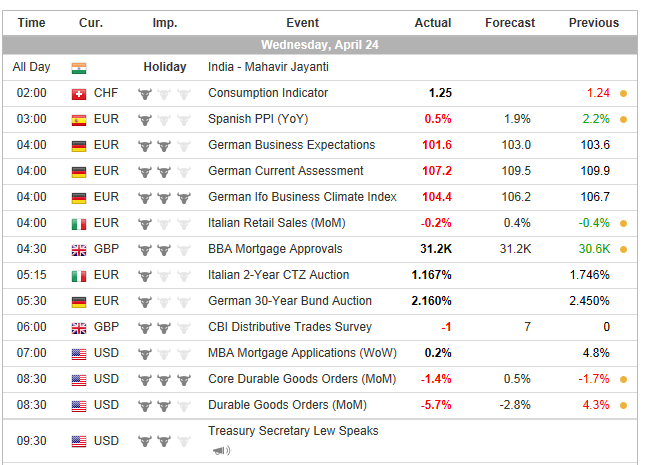Click the India flag icon in Holiday row

tap(79, 68)
